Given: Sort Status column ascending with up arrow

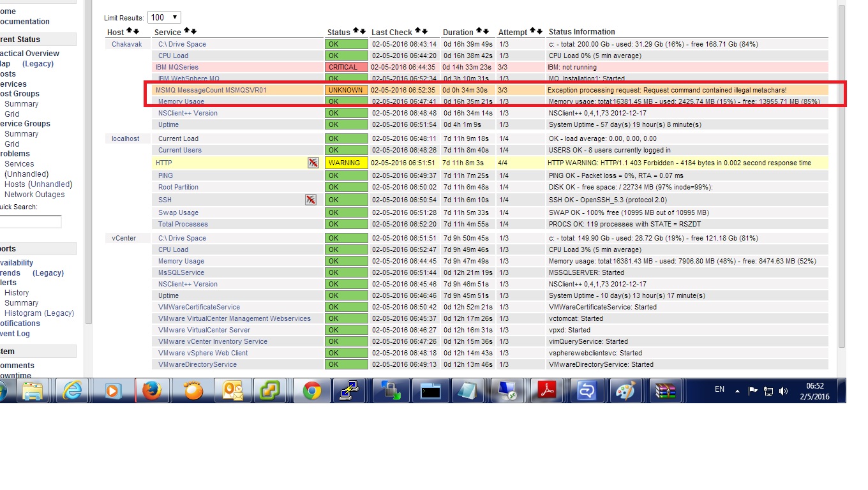Looking at the screenshot, I should point(356,31).
